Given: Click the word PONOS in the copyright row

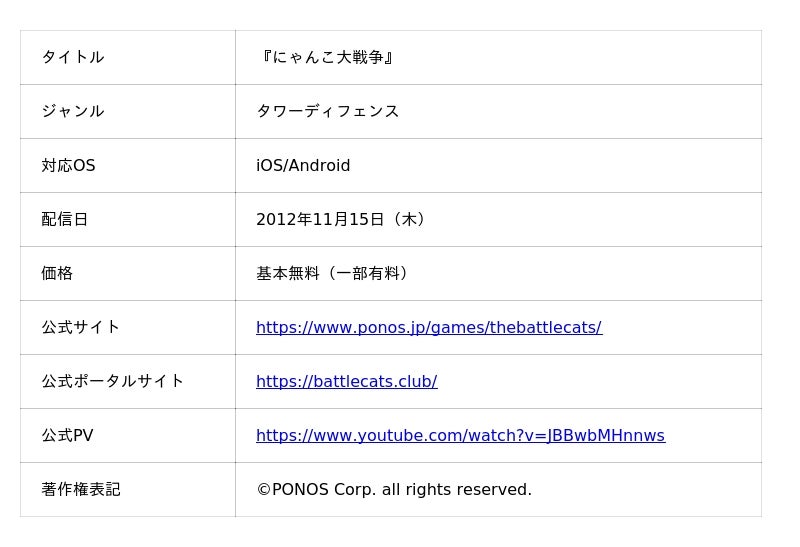Looking at the screenshot, I should (x=300, y=490).
